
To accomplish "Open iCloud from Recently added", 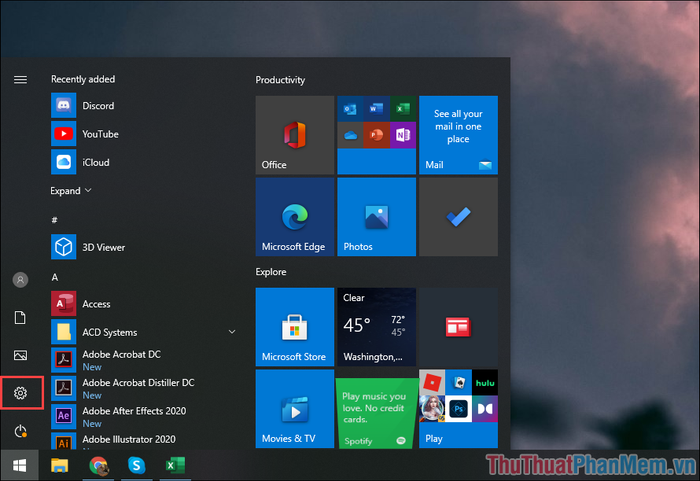I will point(143,162).
